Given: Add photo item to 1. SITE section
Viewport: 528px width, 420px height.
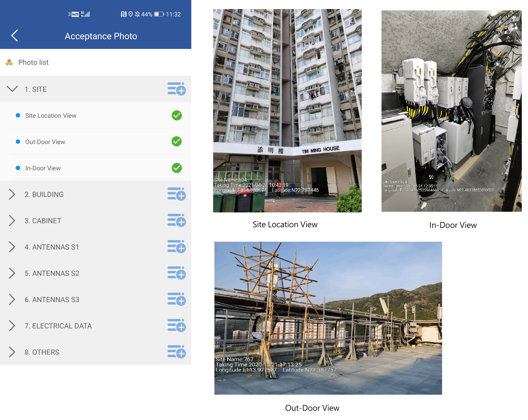Looking at the screenshot, I should (177, 89).
